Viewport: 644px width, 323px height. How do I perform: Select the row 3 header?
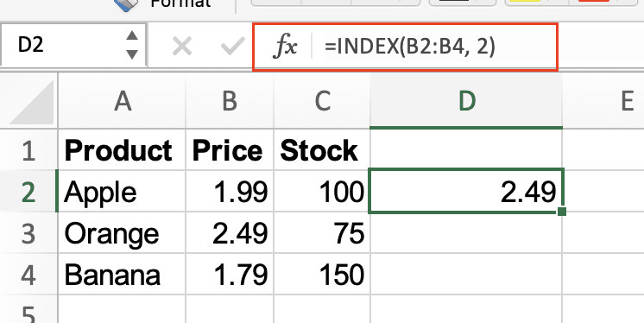(x=28, y=233)
